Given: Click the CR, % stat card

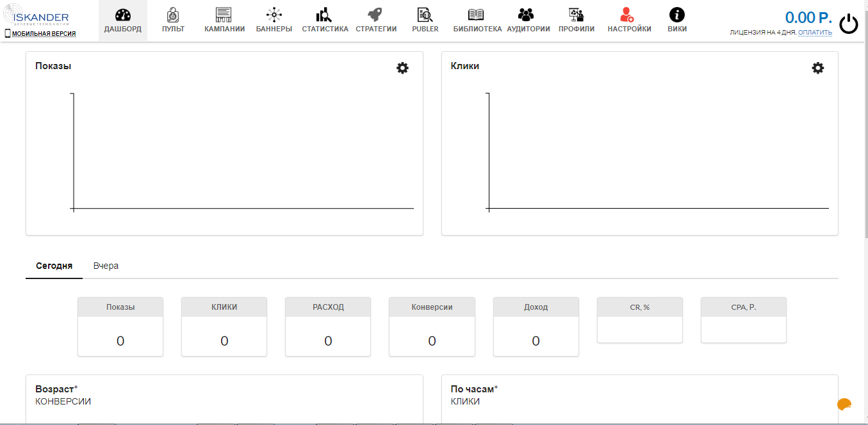Looking at the screenshot, I should [640, 320].
